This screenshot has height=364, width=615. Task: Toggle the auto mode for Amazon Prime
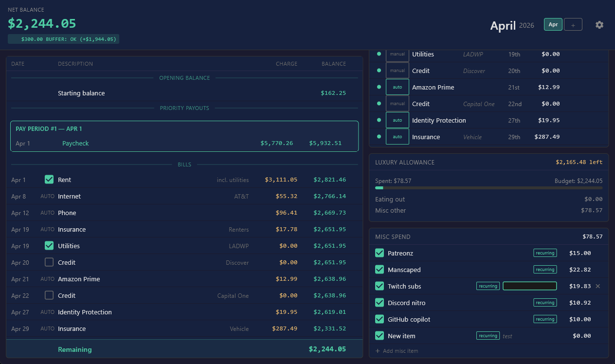pos(398,87)
